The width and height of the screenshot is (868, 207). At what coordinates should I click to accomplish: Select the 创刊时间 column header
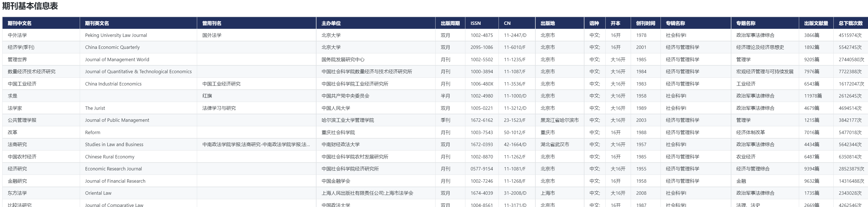pos(645,23)
